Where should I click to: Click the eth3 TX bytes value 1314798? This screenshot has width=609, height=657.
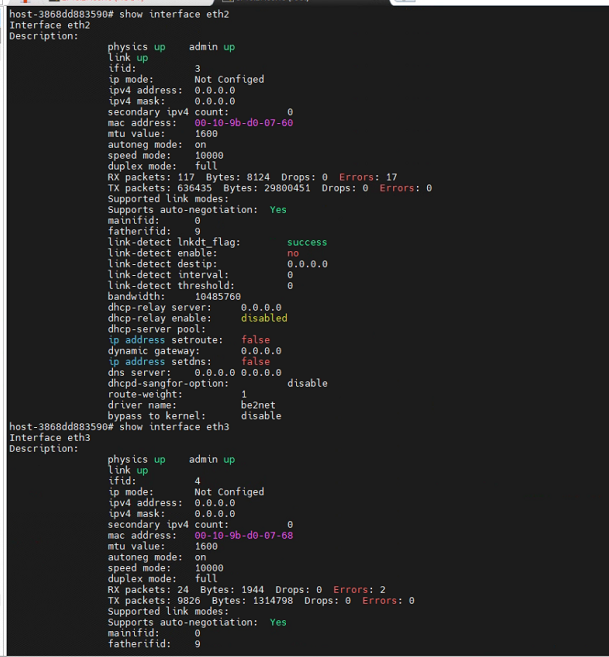tap(273, 601)
